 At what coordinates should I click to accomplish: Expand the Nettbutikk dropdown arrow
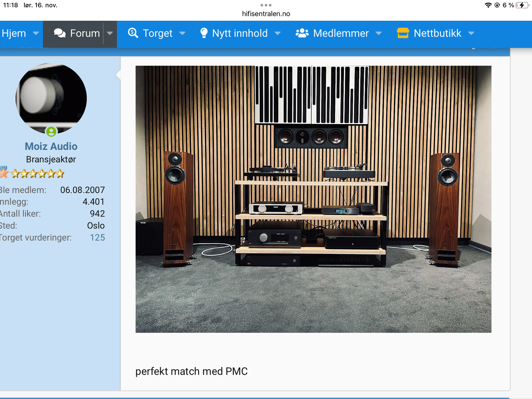(x=471, y=33)
